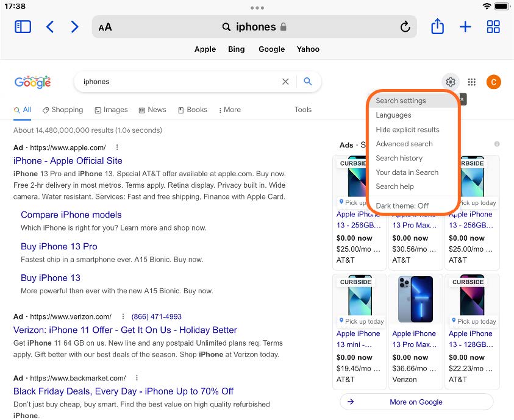514x420 pixels.
Task: Open Verizon iPhone 11 Offer ad link
Action: 125,330
